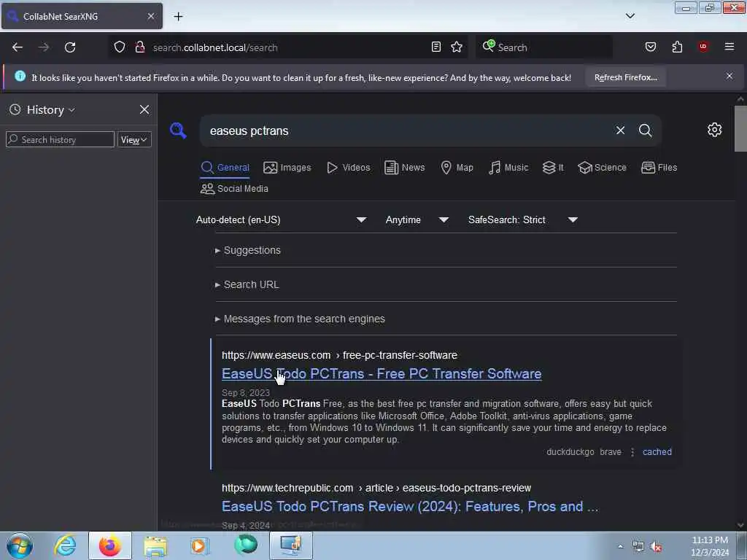This screenshot has width=747, height=560.
Task: Click the browser Search bar in toolbar
Action: 544,47
